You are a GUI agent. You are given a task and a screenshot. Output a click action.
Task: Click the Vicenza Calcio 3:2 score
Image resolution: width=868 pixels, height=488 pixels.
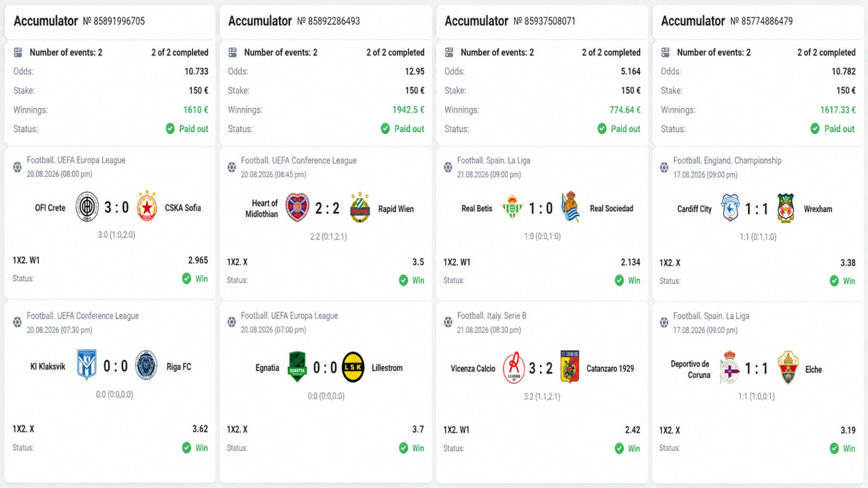(x=541, y=368)
